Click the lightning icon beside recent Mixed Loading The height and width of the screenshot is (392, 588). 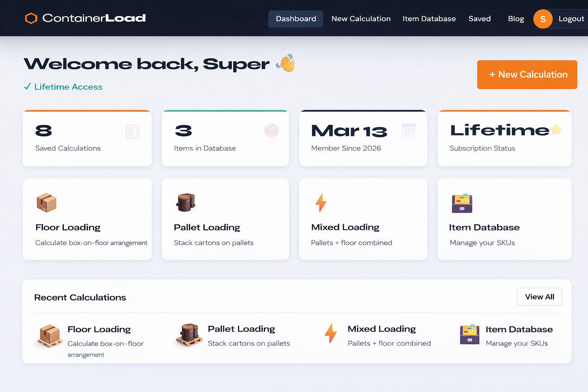point(330,334)
